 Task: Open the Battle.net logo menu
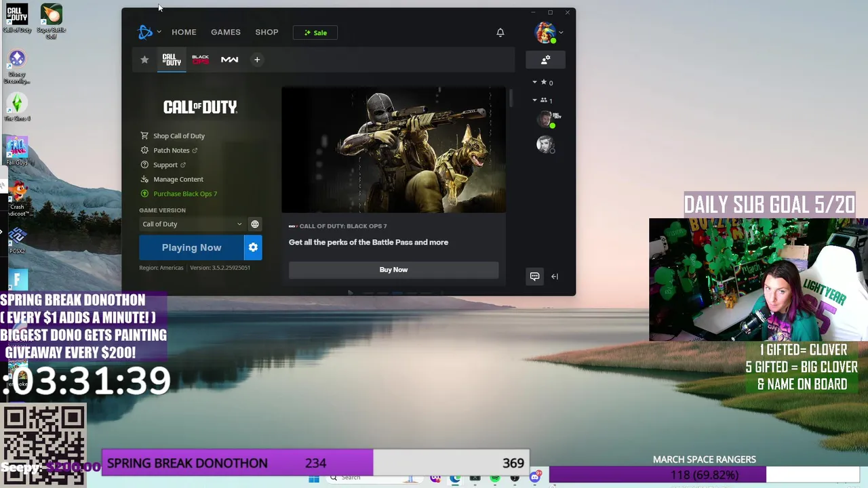[x=145, y=32]
